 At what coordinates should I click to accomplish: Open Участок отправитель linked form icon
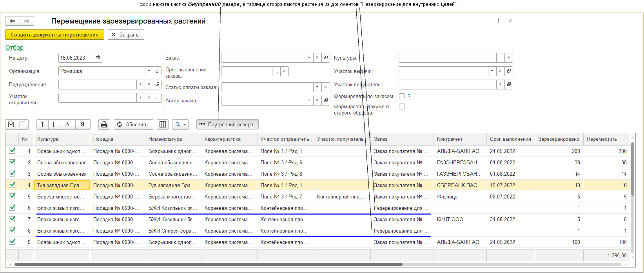click(x=157, y=98)
